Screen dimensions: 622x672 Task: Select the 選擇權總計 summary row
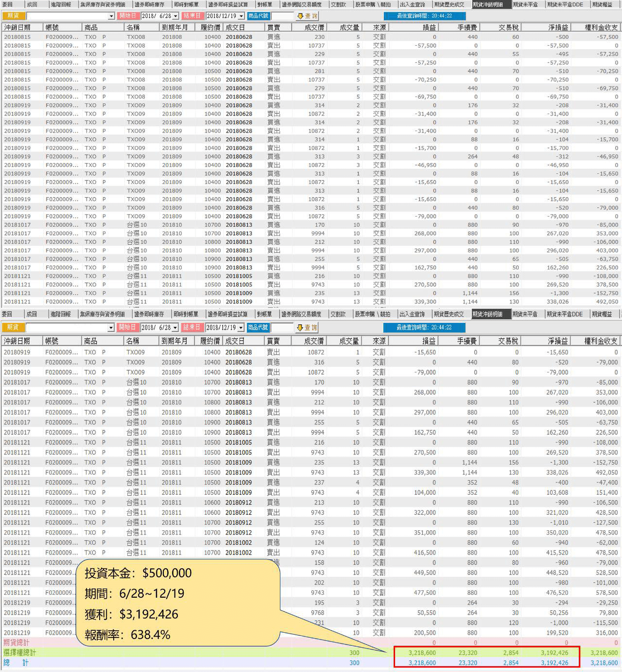coord(194,653)
